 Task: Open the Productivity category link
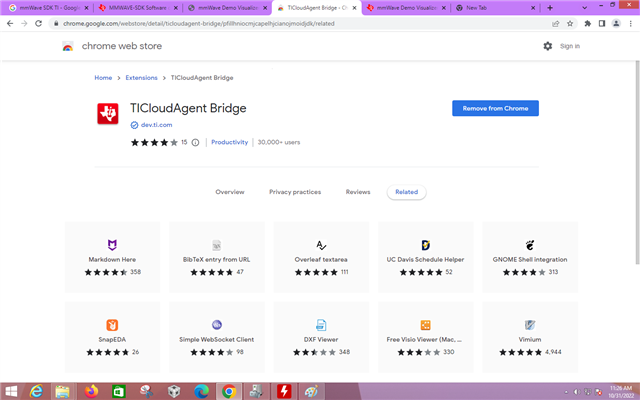coord(230,142)
